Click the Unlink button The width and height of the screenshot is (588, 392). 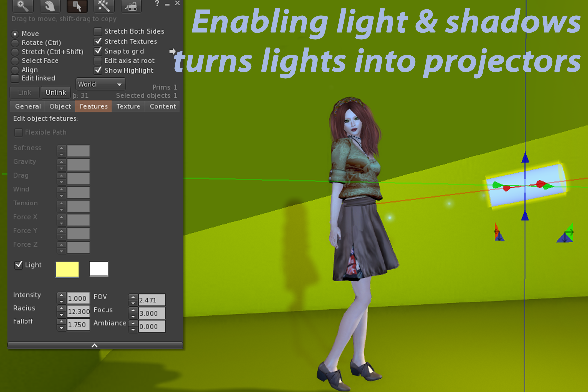pyautogui.click(x=56, y=93)
